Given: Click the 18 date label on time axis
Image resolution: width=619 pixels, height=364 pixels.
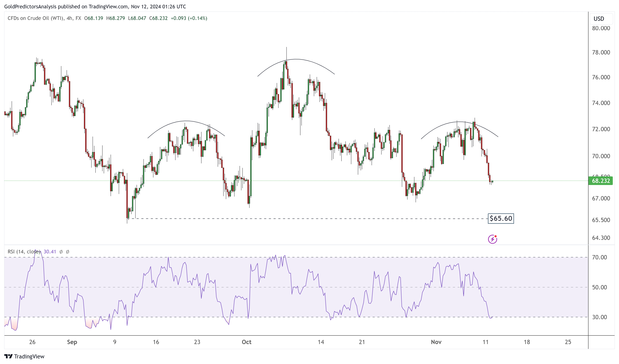Looking at the screenshot, I should click(527, 342).
